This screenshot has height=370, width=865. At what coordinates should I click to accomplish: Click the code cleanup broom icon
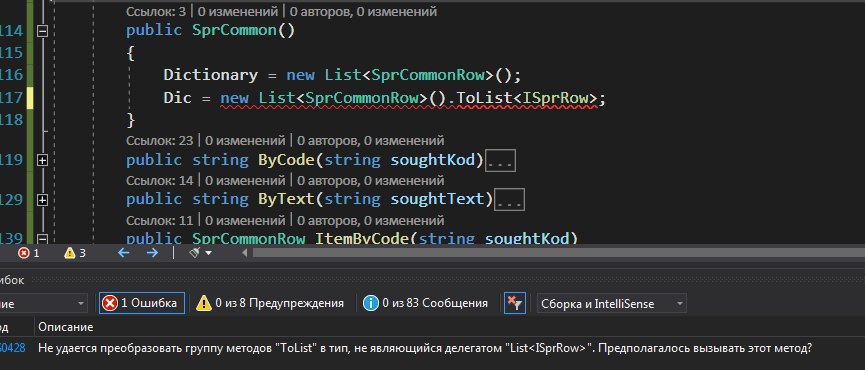(x=195, y=253)
